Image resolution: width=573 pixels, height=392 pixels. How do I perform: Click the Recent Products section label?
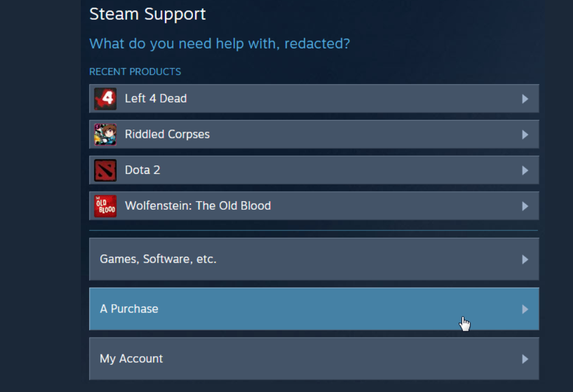coord(135,72)
